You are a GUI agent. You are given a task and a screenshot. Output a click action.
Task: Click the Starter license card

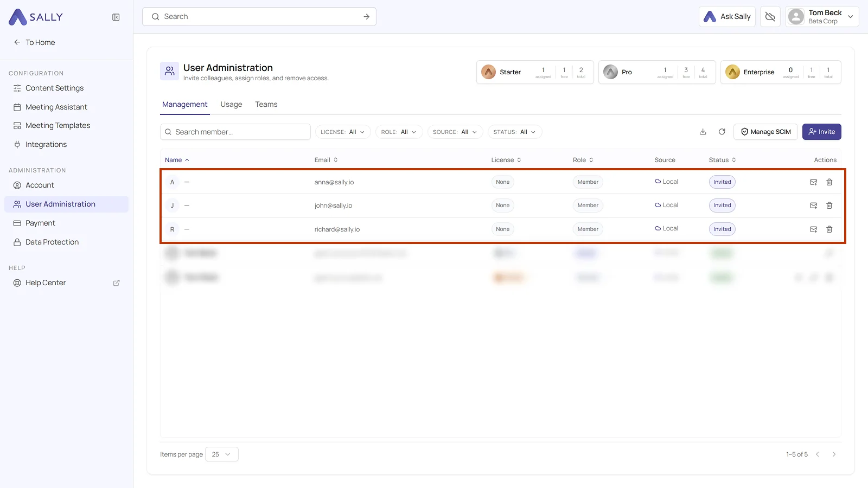coord(535,72)
